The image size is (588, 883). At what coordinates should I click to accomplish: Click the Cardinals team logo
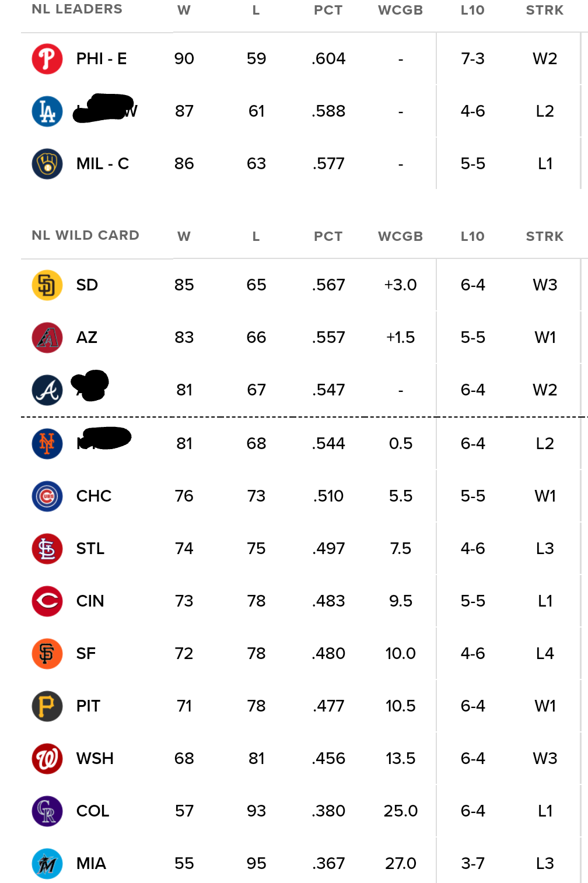tap(47, 549)
